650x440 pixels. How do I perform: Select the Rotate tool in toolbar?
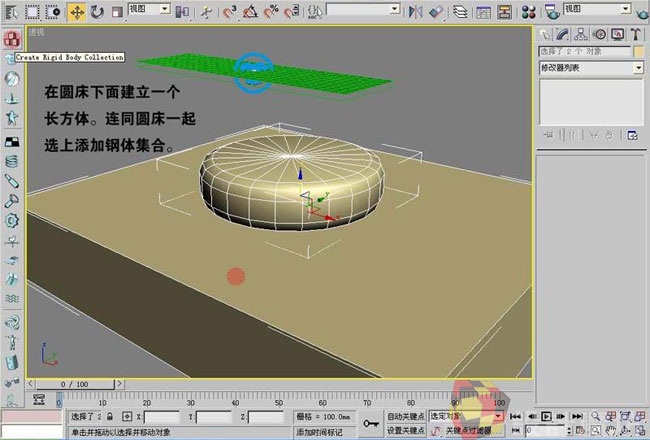[97, 13]
